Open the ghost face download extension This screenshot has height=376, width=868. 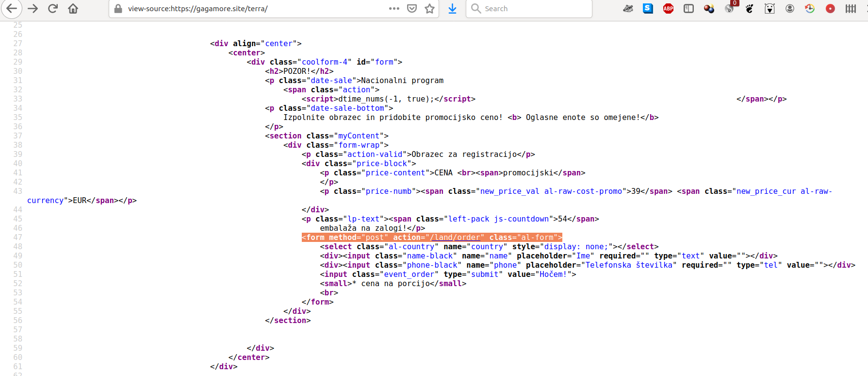pyautogui.click(x=770, y=8)
